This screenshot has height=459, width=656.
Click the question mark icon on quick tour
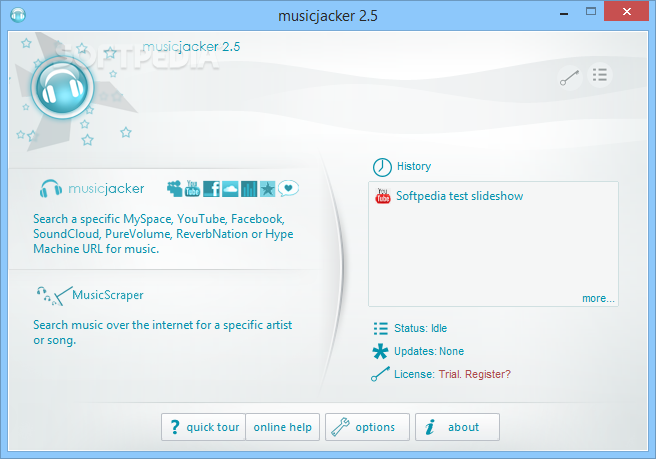pyautogui.click(x=175, y=427)
